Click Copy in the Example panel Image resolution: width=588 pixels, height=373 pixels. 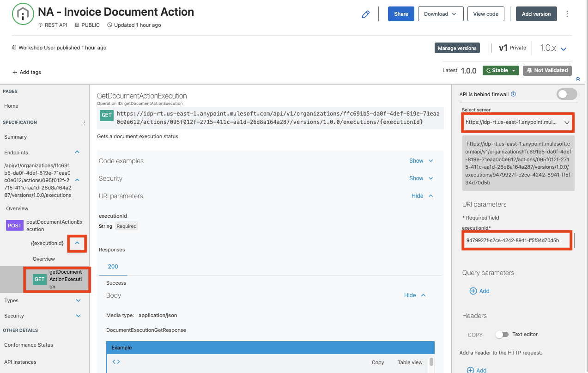pos(378,362)
